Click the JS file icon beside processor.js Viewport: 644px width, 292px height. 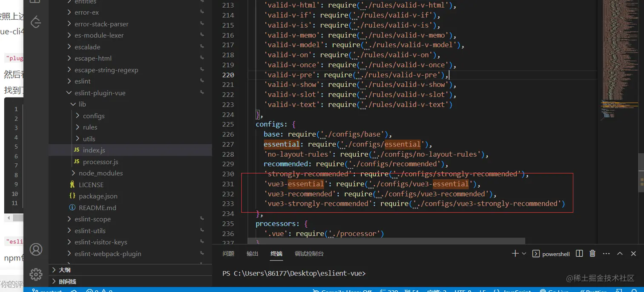76,162
